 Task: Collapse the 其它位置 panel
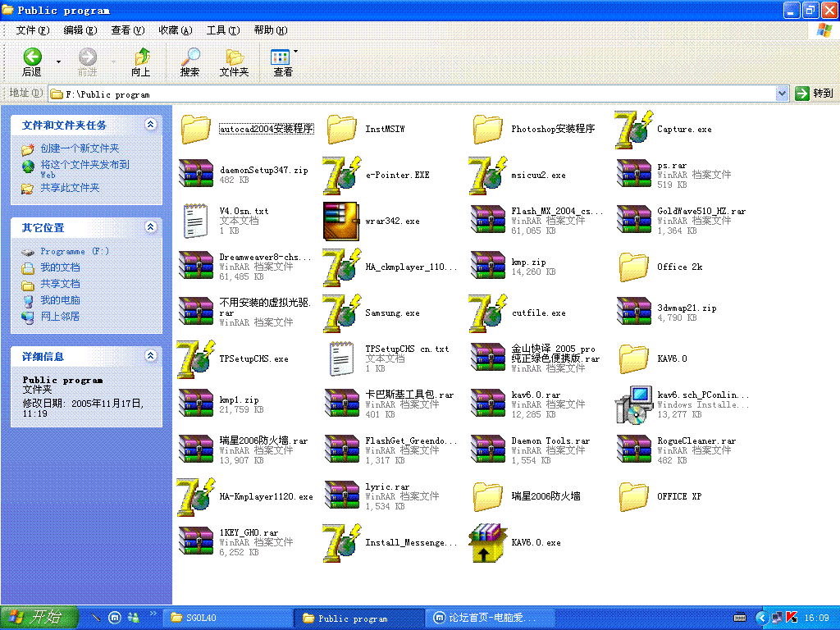[151, 227]
